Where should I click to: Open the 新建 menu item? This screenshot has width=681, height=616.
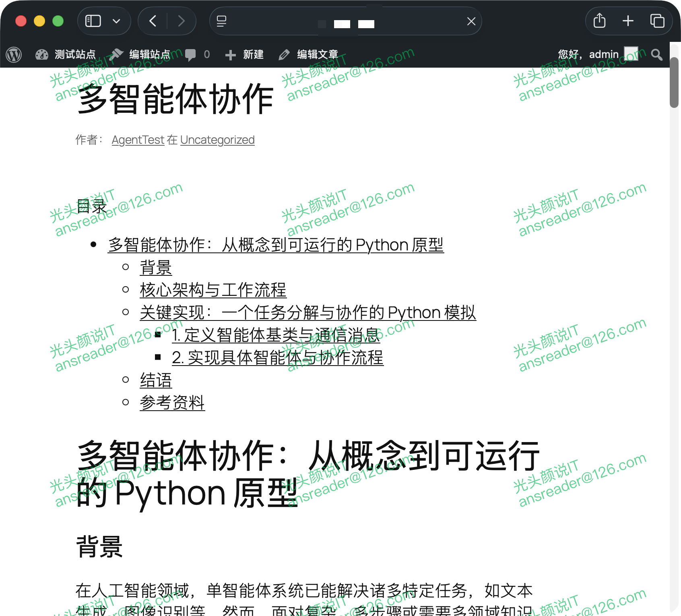[x=253, y=55]
